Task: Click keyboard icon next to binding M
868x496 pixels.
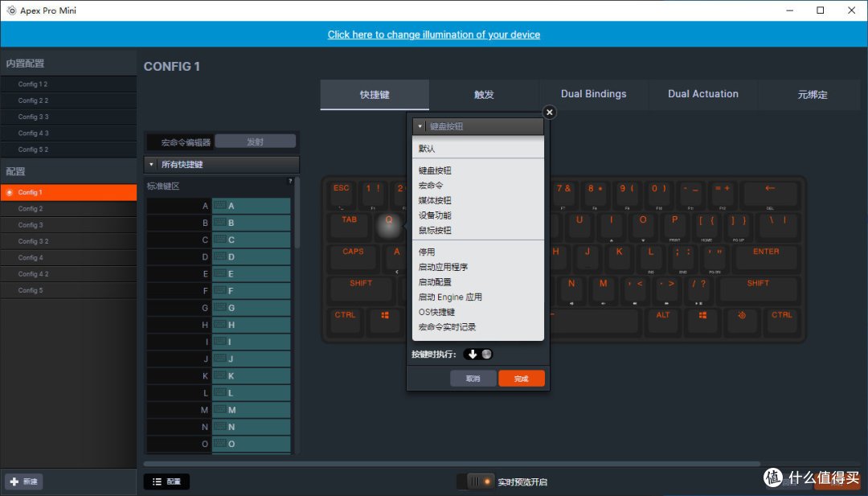Action: pyautogui.click(x=219, y=410)
